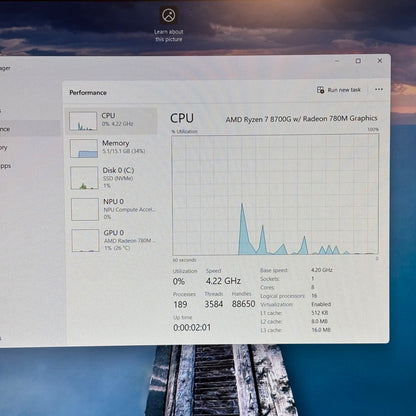
Task: Select the highlighted Performance sidebar item
Action: [29, 129]
